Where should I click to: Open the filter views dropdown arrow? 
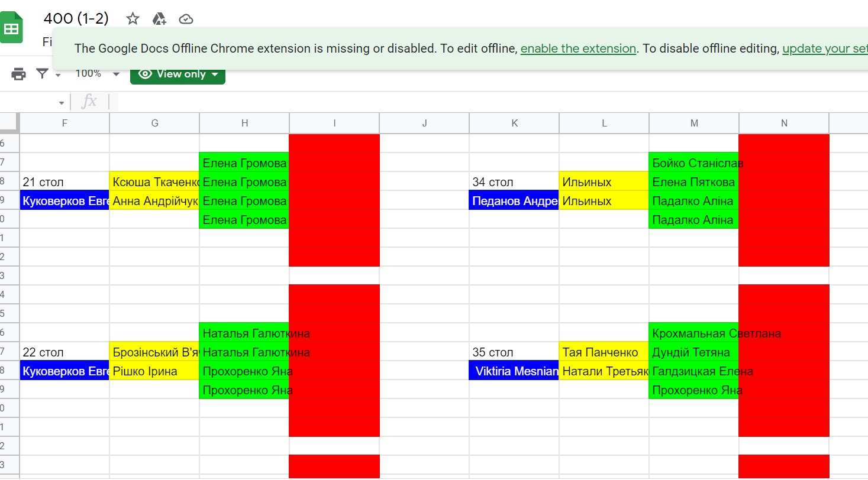[x=58, y=75]
